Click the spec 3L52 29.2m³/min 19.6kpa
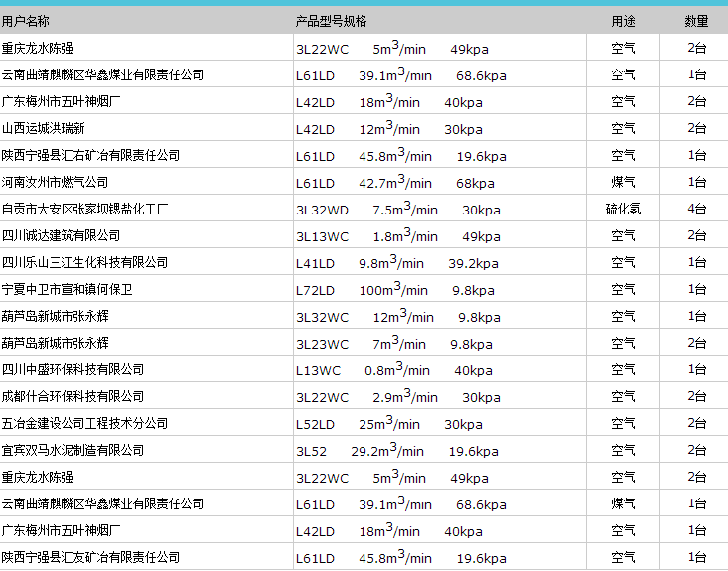The width and height of the screenshot is (728, 571). [397, 450]
